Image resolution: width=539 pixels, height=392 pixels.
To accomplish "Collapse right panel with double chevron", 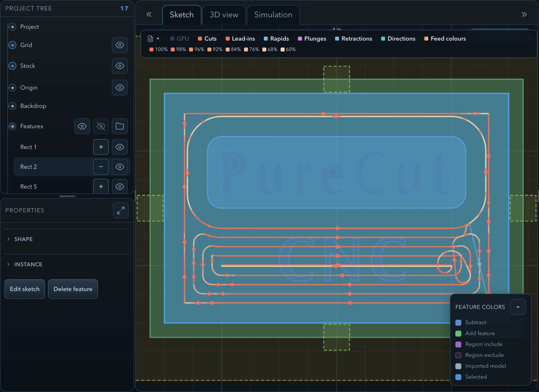I will (x=524, y=14).
